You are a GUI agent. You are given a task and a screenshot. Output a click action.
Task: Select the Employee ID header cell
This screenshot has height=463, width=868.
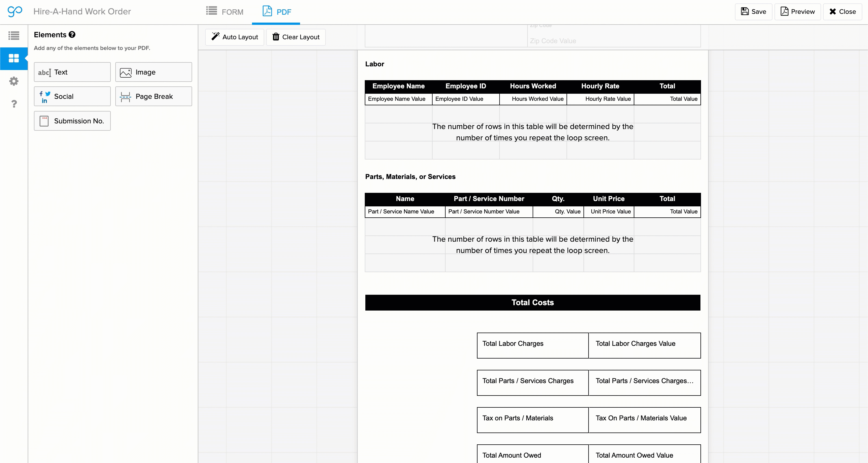coord(466,86)
